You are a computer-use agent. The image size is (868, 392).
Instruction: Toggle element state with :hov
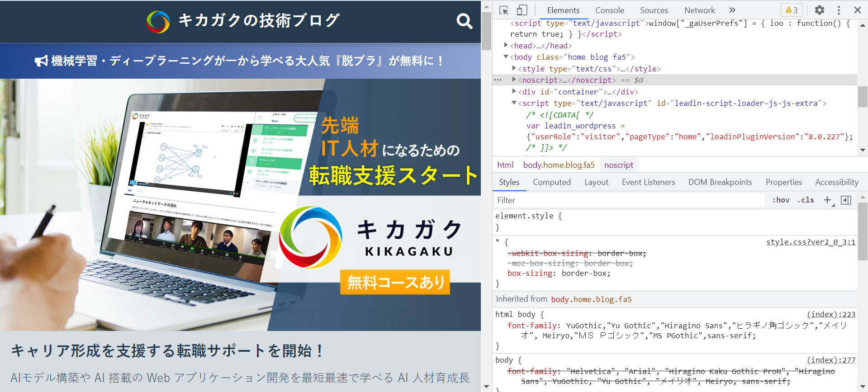[x=781, y=200]
